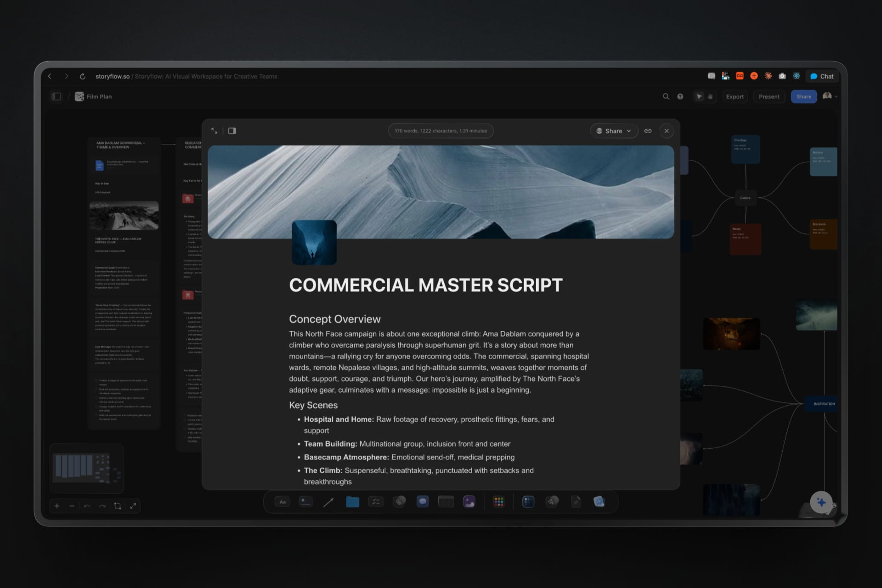The image size is (882, 588).
Task: Toggle the document side panel view
Action: click(x=232, y=131)
